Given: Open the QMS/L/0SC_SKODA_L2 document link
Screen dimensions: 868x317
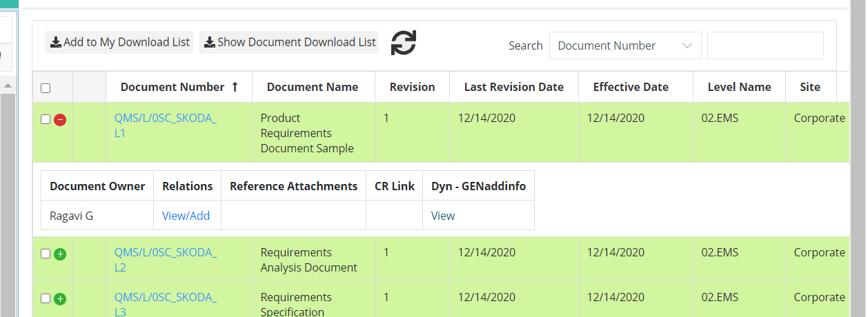Looking at the screenshot, I should pyautogui.click(x=166, y=260).
